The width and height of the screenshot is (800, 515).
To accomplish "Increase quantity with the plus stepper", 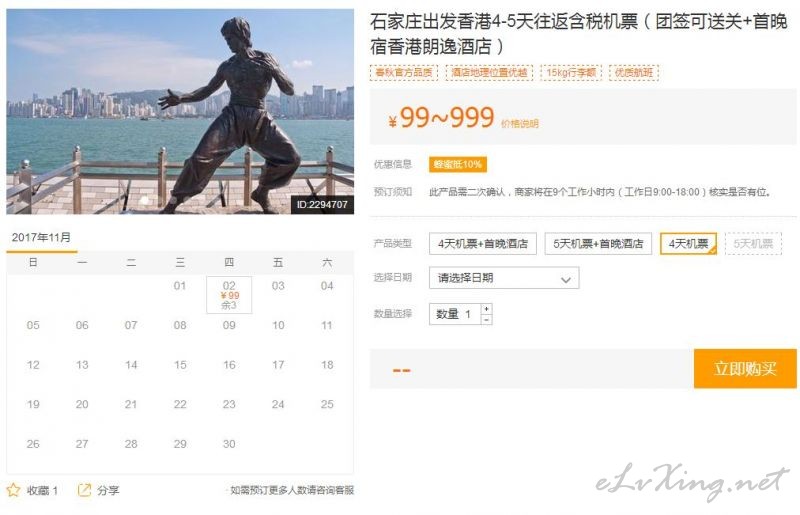I will [x=486, y=309].
